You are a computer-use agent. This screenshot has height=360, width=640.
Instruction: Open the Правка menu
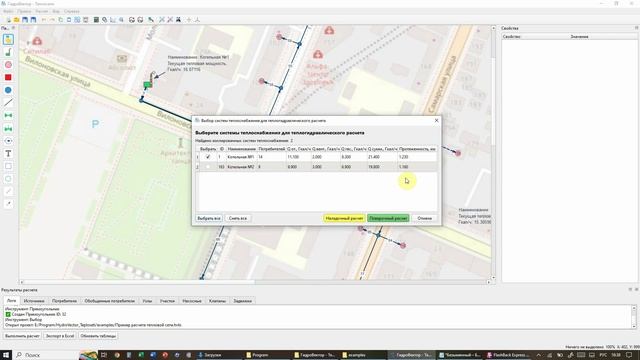[24, 11]
